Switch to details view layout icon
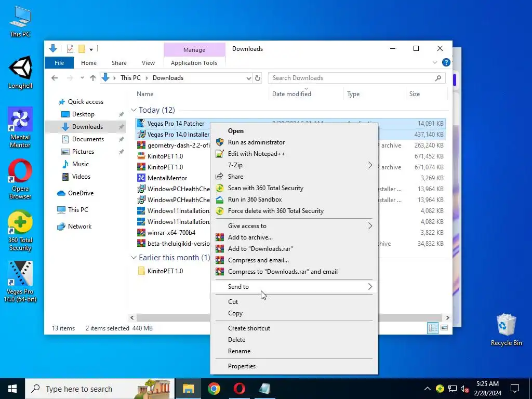Viewport: 532px width, 399px height. 433,328
